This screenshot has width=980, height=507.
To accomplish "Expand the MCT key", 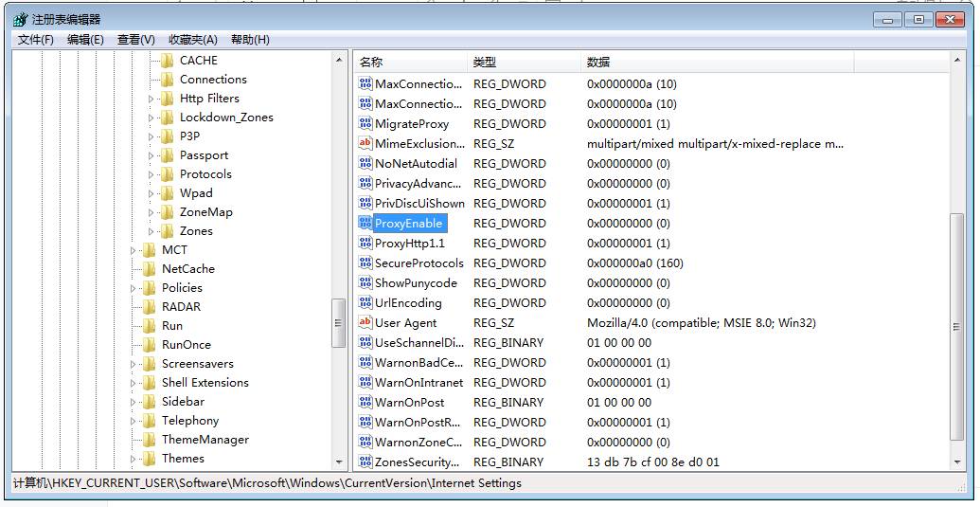I will (134, 250).
